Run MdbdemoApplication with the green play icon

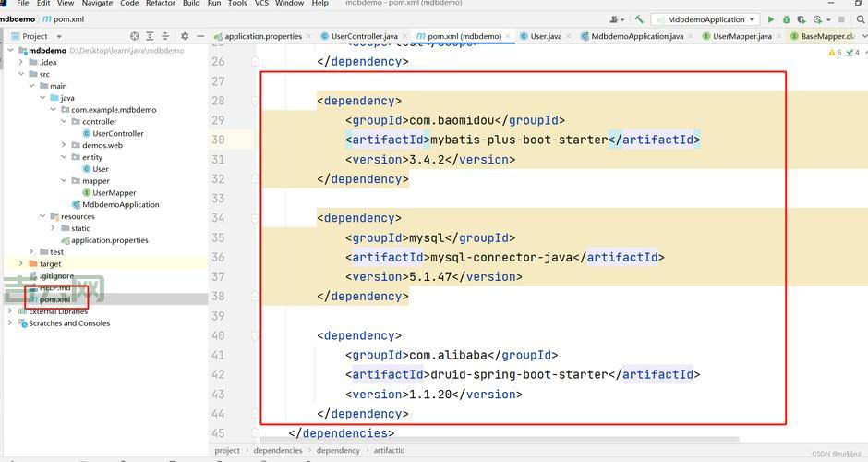(771, 18)
